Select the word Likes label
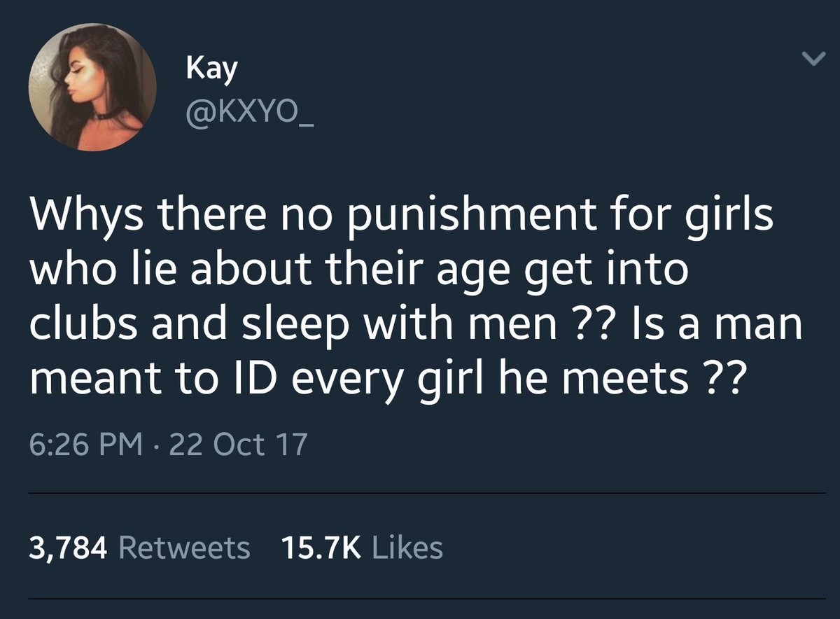This screenshot has height=619, width=840. coord(407,548)
